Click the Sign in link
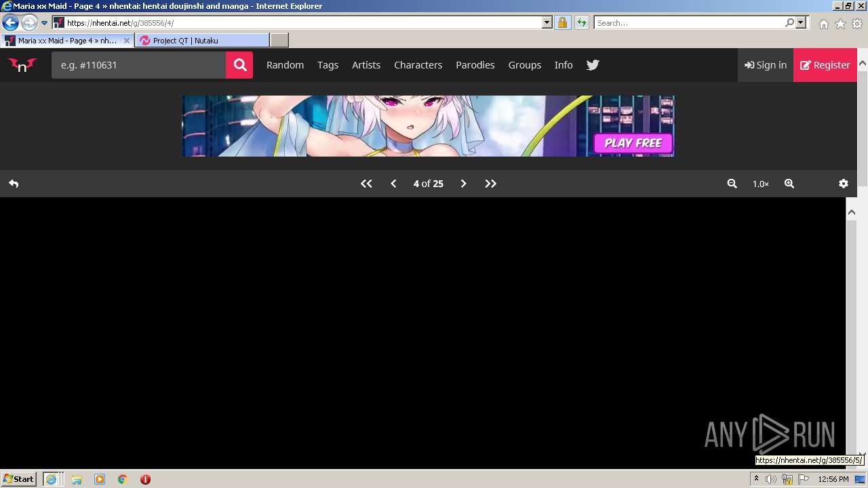Image resolution: width=868 pixels, height=488 pixels. pos(766,65)
